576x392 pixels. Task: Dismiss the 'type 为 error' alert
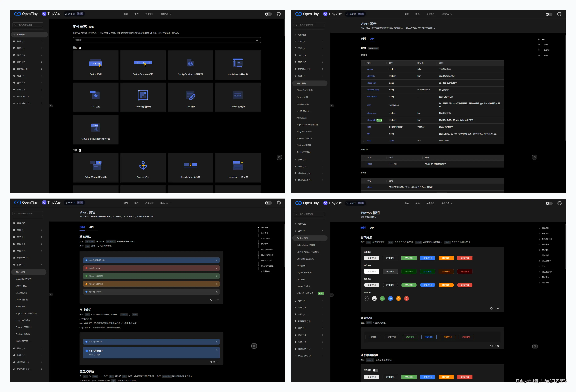click(217, 268)
